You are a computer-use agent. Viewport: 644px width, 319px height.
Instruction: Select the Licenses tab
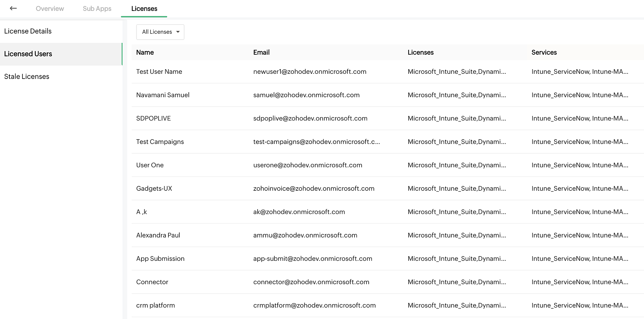click(x=144, y=9)
